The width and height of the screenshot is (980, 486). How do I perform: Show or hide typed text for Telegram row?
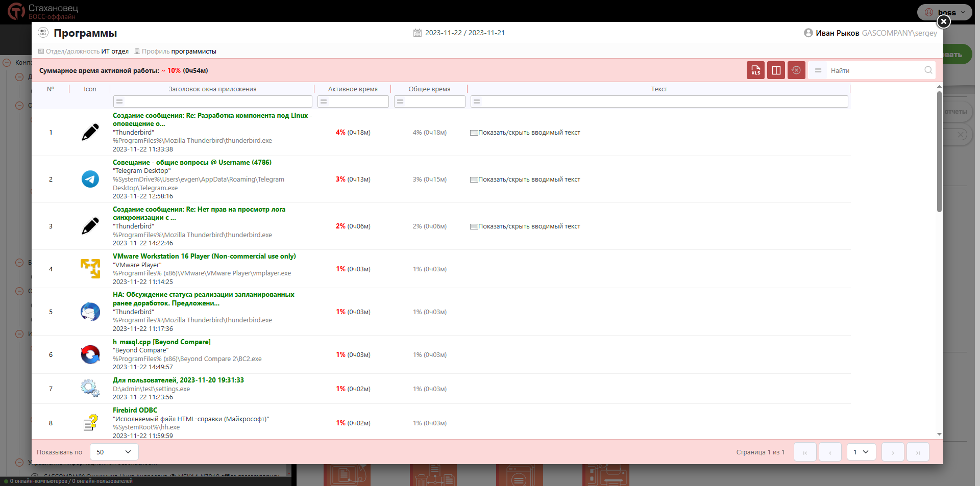(x=525, y=180)
